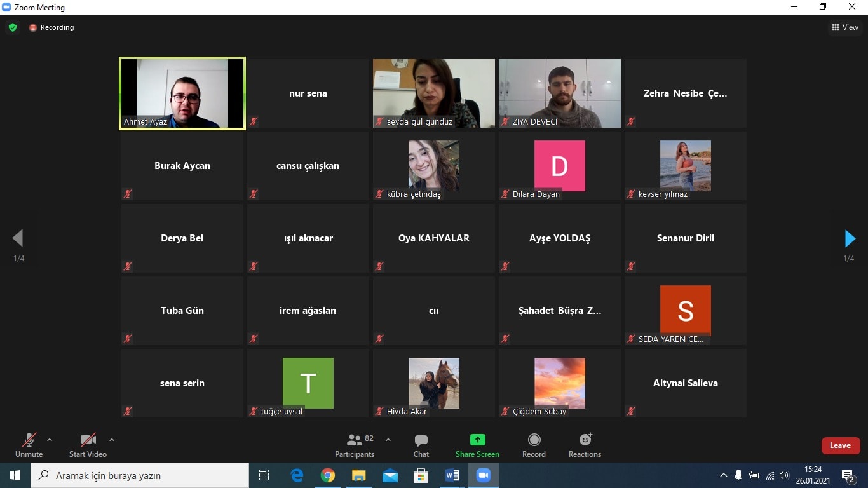This screenshot has height=488, width=868.
Task: Expand the caret beside Participants
Action: 388,440
